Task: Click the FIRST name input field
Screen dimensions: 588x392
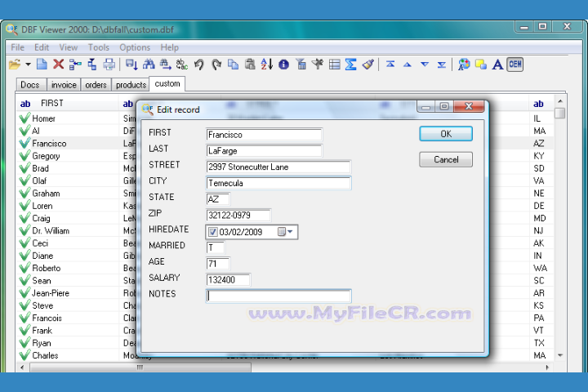Action: (264, 135)
